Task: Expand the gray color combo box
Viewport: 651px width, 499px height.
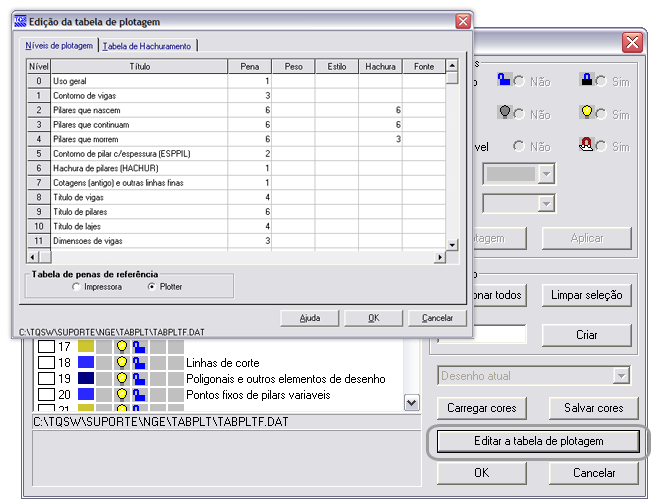Action: coord(545,174)
